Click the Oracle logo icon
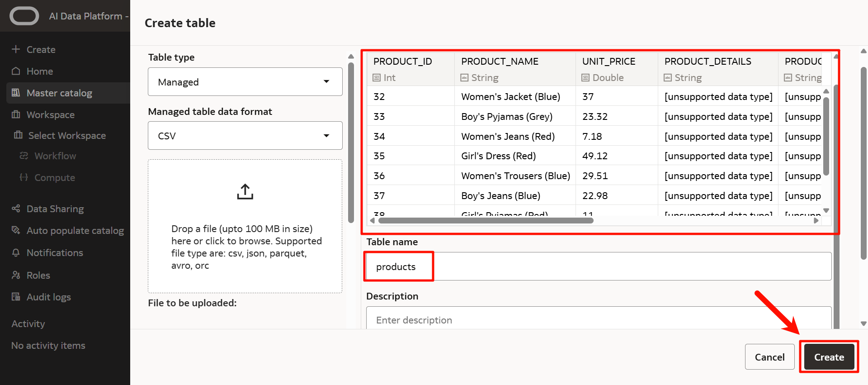 (x=24, y=16)
